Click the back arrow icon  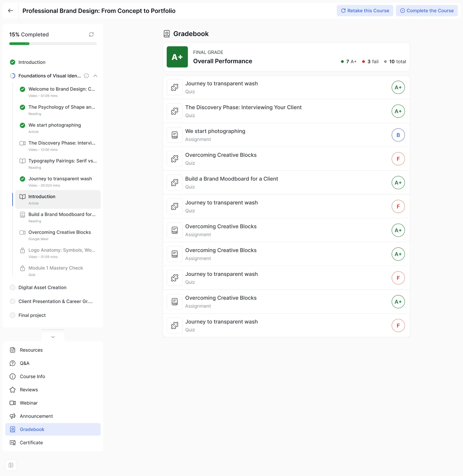tap(10, 11)
